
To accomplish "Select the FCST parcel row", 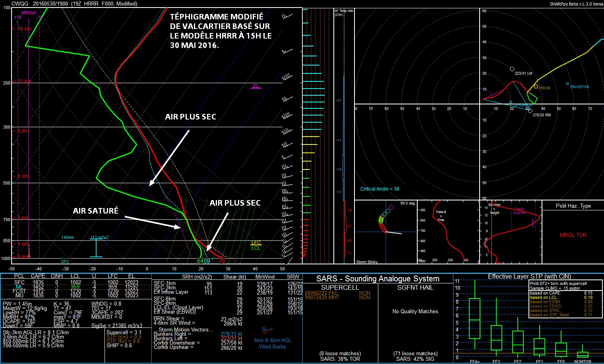I will pos(75,291).
